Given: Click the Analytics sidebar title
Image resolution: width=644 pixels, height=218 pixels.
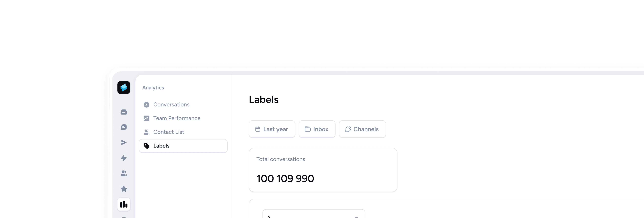Looking at the screenshot, I should click(x=153, y=88).
